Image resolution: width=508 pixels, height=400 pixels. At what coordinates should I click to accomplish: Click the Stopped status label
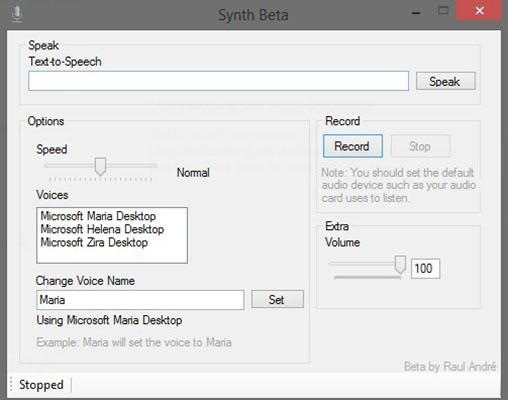[41, 385]
